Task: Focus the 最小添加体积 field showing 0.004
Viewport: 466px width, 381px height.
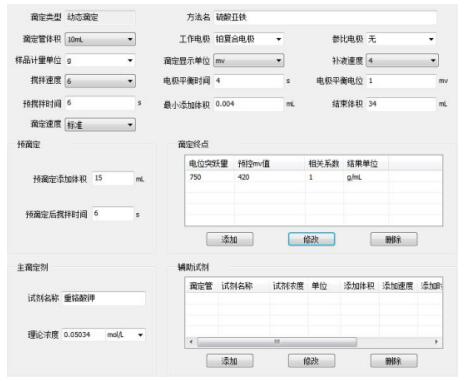Action: 249,104
